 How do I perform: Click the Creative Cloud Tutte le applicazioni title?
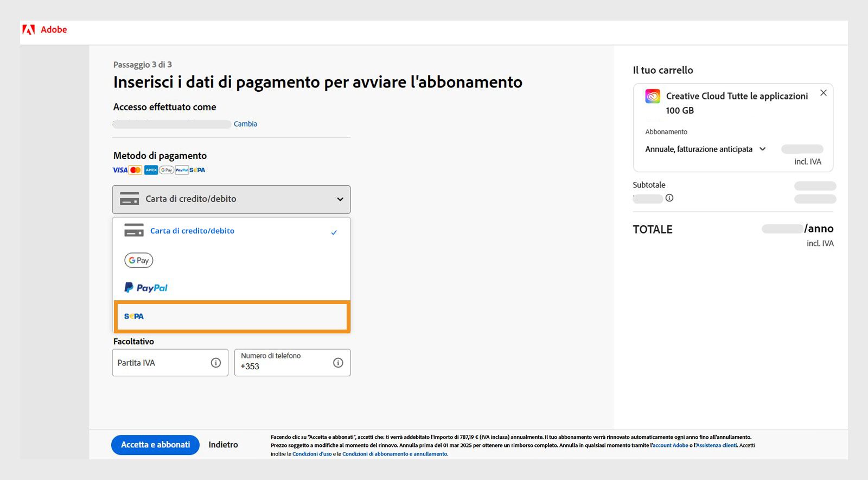[x=737, y=96]
